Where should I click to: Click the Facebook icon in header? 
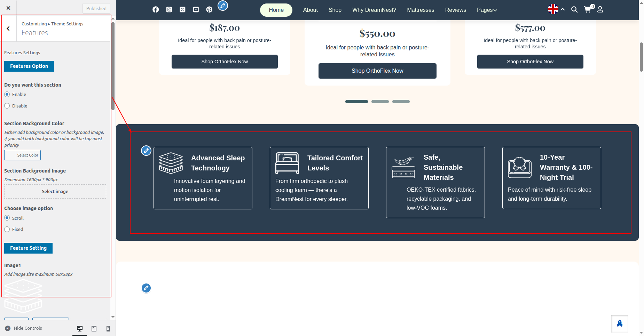156,10
